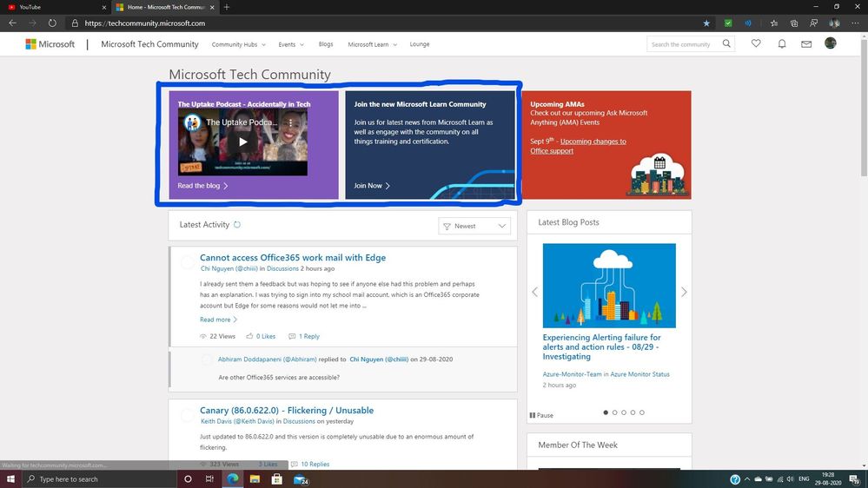868x488 pixels.
Task: Open a new browser tab
Action: pos(227,7)
